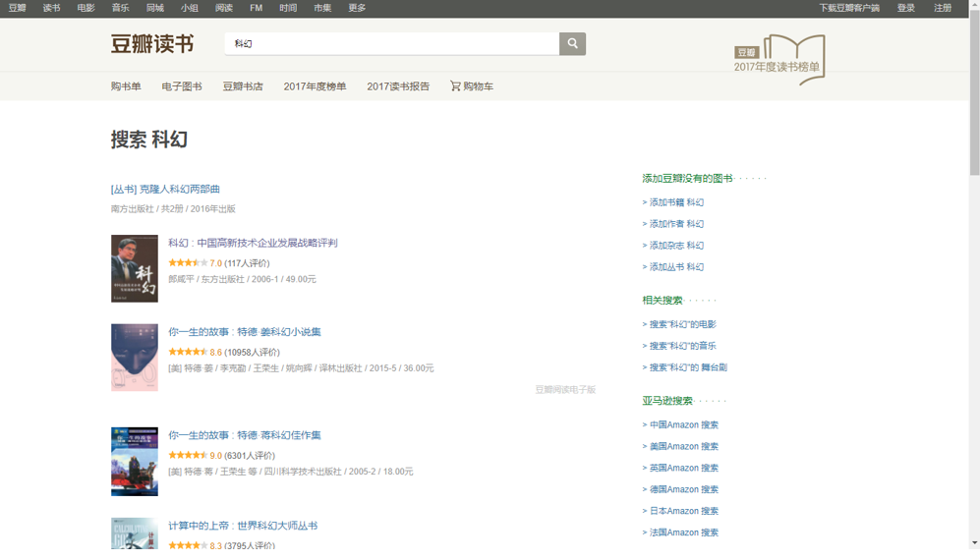Click the magnifier search button
This screenshot has width=980, height=560.
click(x=572, y=44)
